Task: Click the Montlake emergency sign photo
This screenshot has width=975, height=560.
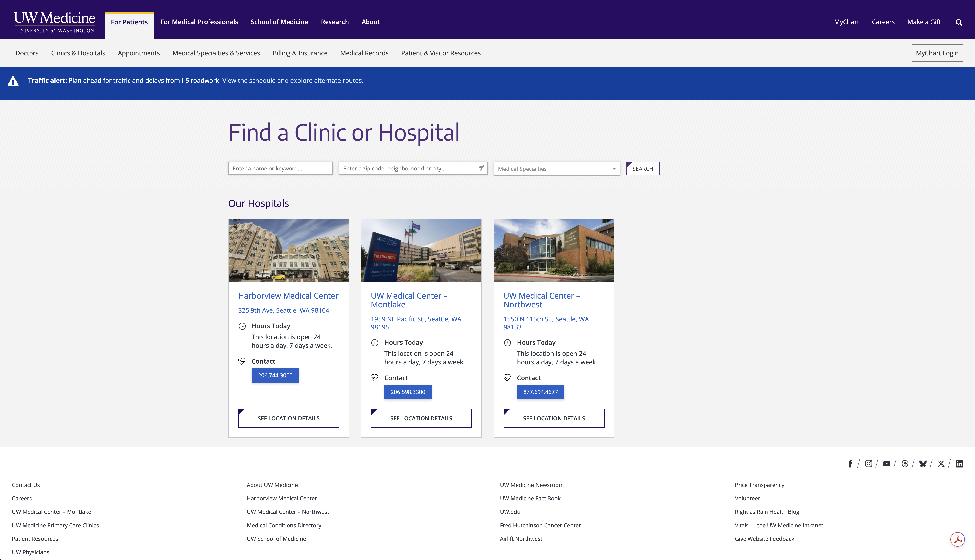Action: click(x=421, y=250)
